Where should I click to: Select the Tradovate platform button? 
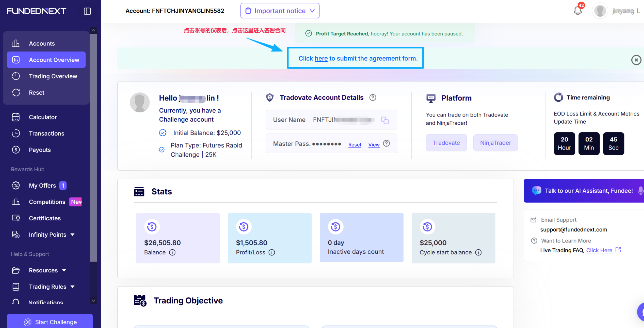[446, 143]
